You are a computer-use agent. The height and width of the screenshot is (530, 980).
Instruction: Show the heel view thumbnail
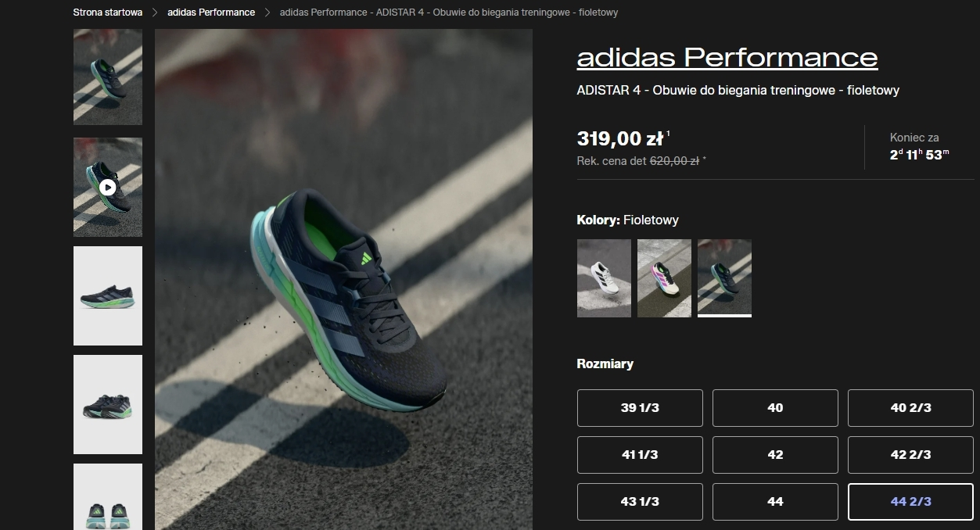108,497
